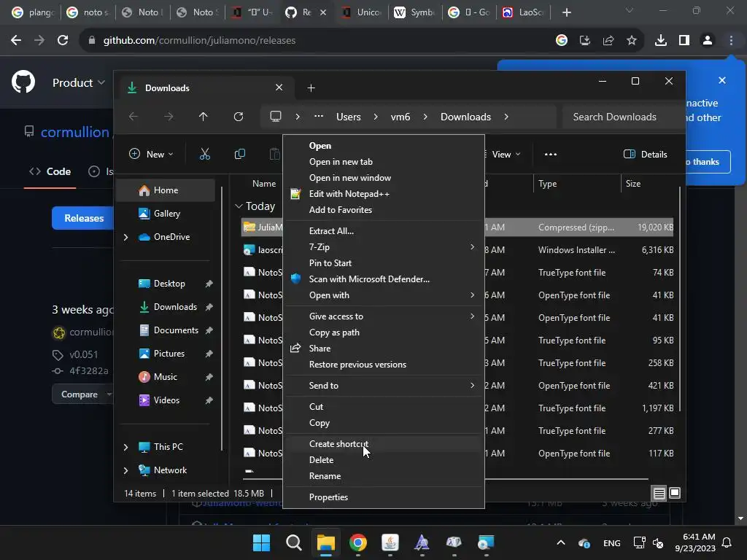The image size is (747, 560).
Task: Choose Add to Favorites in context menu
Action: pos(384,209)
